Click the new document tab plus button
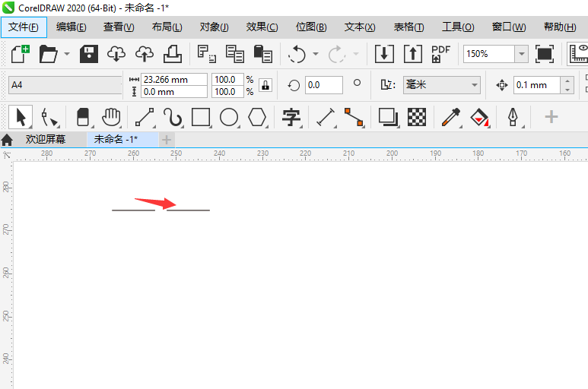This screenshot has height=389, width=588. (x=167, y=140)
